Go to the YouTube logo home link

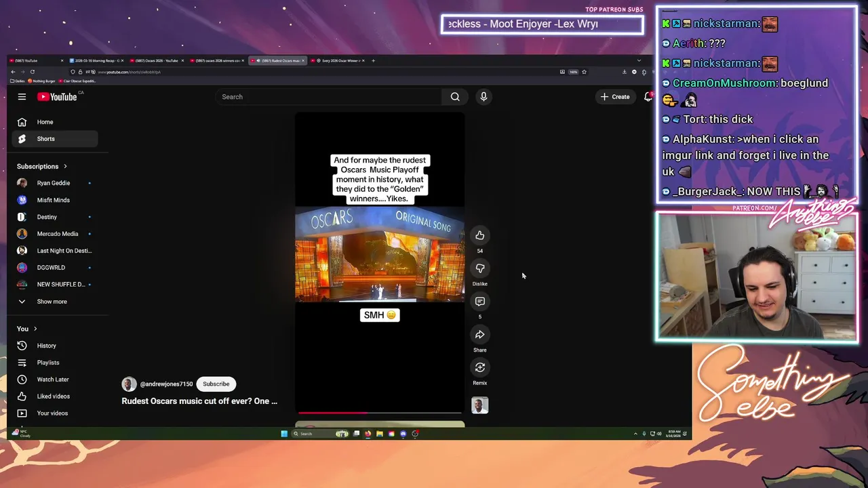pyautogui.click(x=57, y=97)
